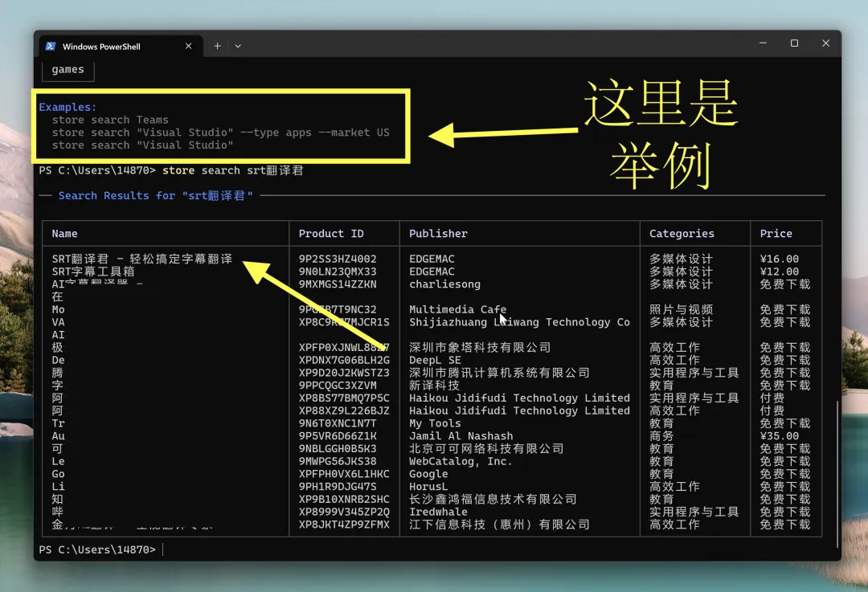Close the PowerShell window
The width and height of the screenshot is (868, 592).
click(x=825, y=43)
